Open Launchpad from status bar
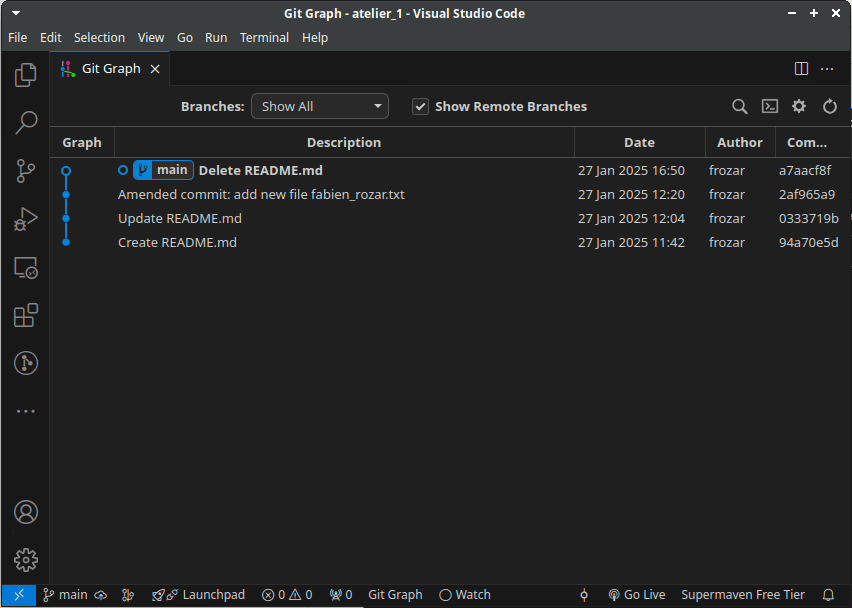Image resolution: width=852 pixels, height=608 pixels. (198, 595)
